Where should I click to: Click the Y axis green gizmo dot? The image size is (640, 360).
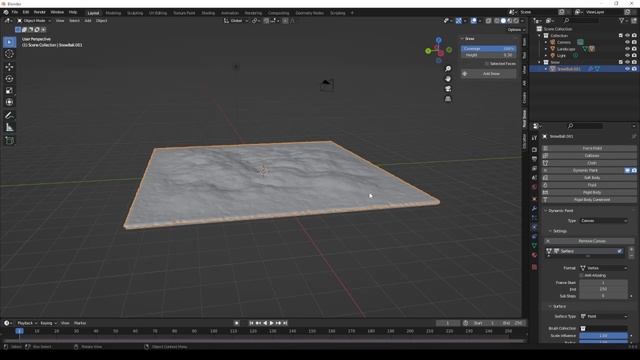tap(428, 51)
